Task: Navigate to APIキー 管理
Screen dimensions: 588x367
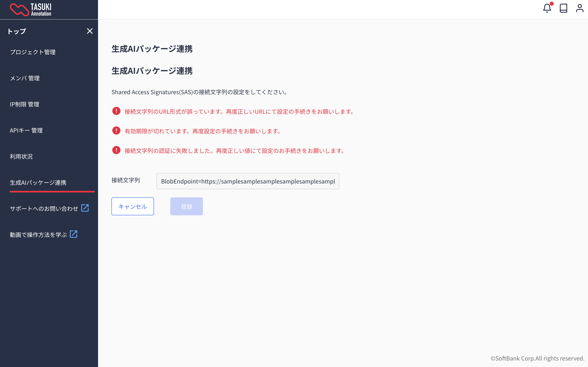Action: [26, 130]
